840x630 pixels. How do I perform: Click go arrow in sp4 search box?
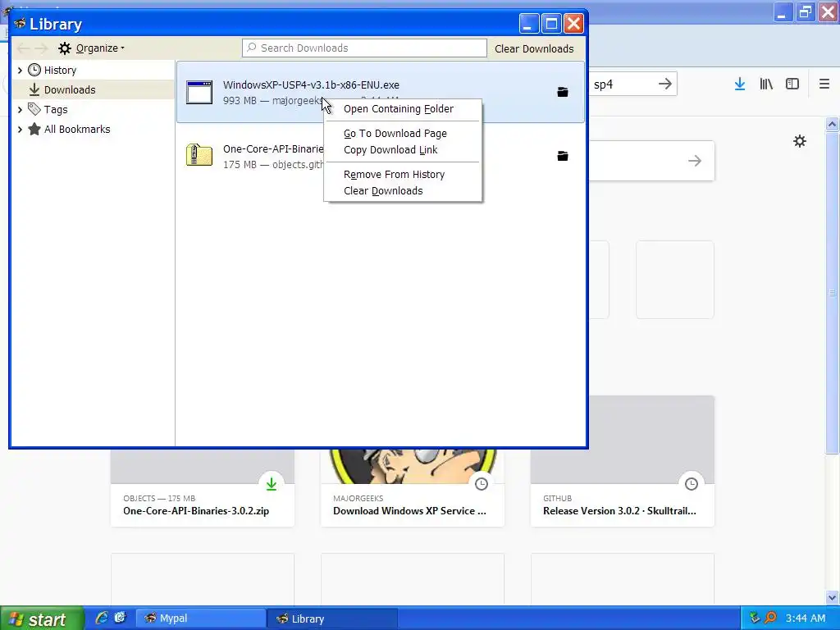(664, 84)
